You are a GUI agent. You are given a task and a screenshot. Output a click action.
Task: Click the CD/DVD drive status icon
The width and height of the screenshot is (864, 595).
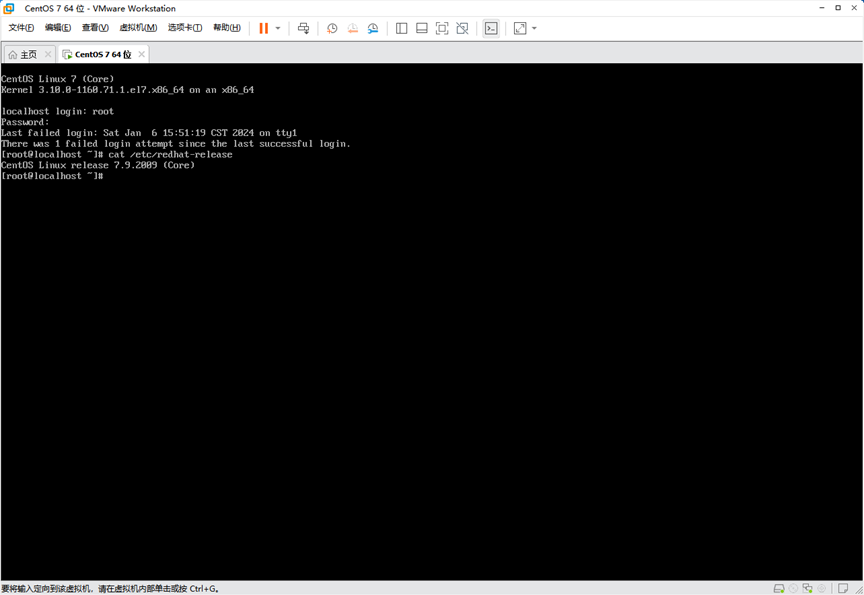793,588
